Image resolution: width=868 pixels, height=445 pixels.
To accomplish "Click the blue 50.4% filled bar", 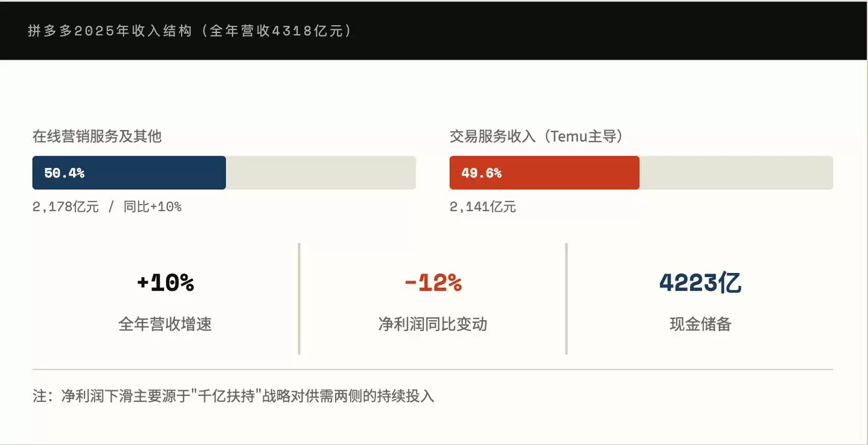I will pyautogui.click(x=129, y=173).
